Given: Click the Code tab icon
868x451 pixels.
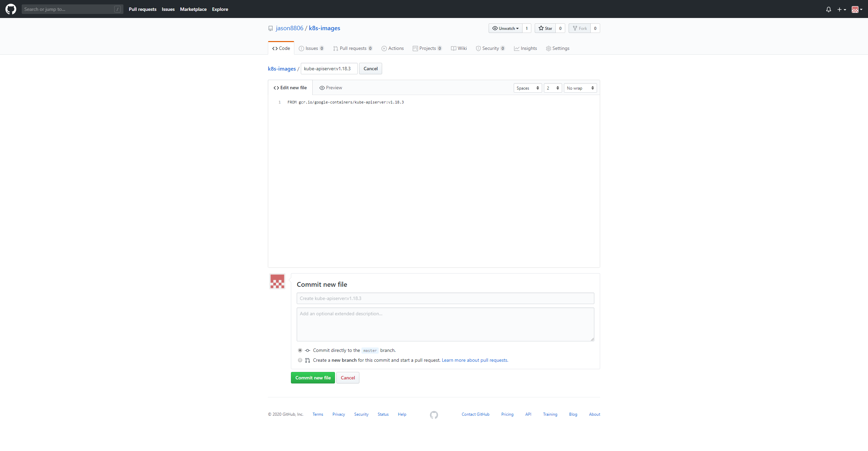Looking at the screenshot, I should [275, 48].
